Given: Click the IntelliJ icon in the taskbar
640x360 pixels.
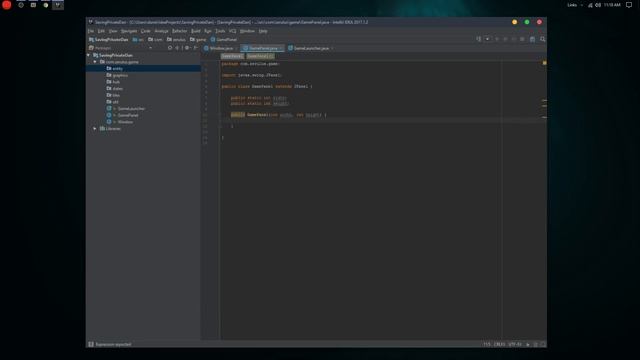Looking at the screenshot, I should [58, 5].
